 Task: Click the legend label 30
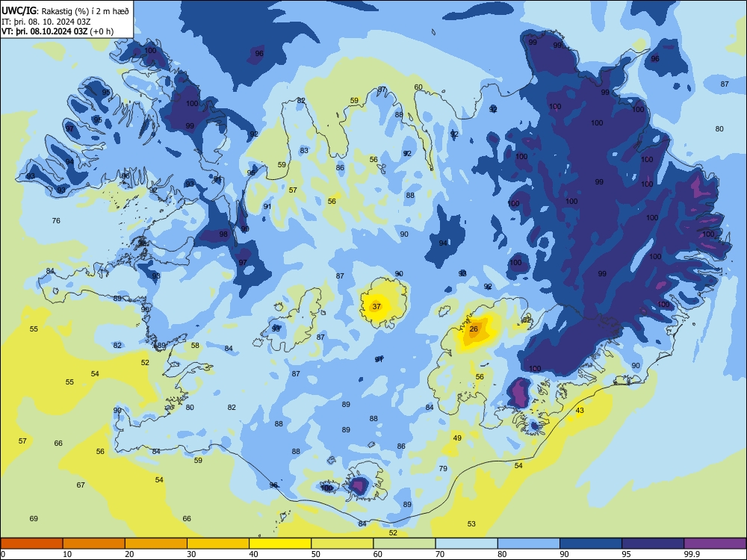(191, 554)
